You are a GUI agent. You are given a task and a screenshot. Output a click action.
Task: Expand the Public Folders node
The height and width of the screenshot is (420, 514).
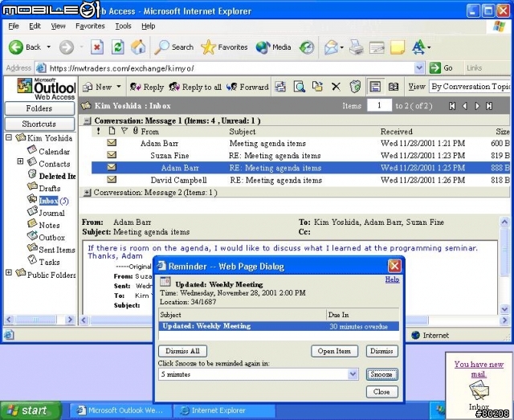pos(9,272)
